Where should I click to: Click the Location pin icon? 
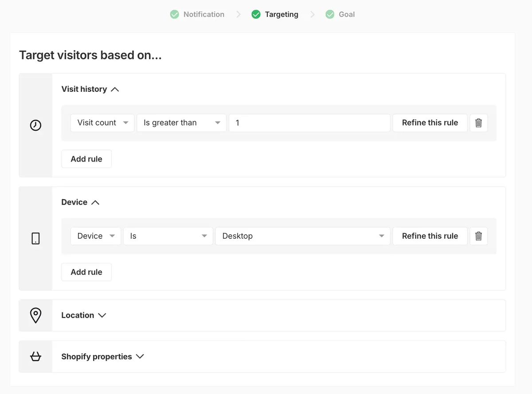(35, 315)
